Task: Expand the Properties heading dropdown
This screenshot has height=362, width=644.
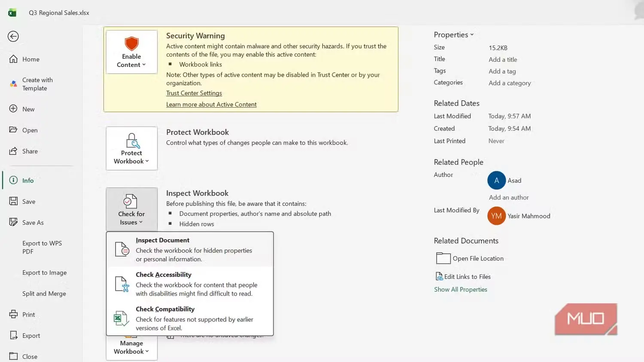Action: [454, 35]
